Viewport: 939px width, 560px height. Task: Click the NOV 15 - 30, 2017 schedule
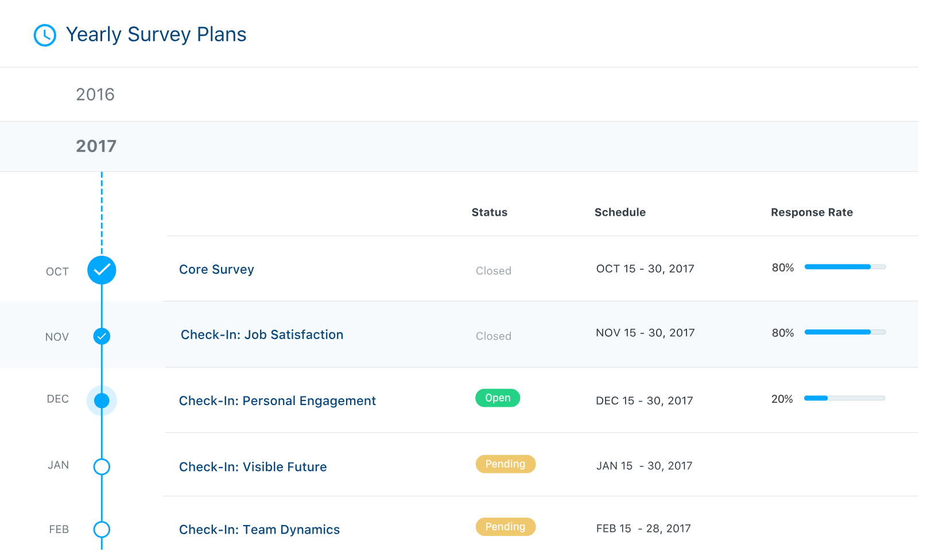[645, 333]
